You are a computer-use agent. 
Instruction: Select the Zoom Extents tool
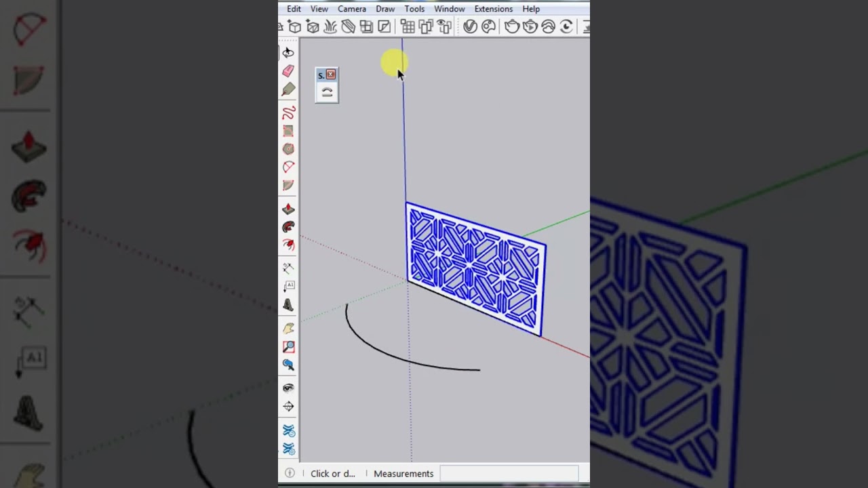[x=288, y=365]
